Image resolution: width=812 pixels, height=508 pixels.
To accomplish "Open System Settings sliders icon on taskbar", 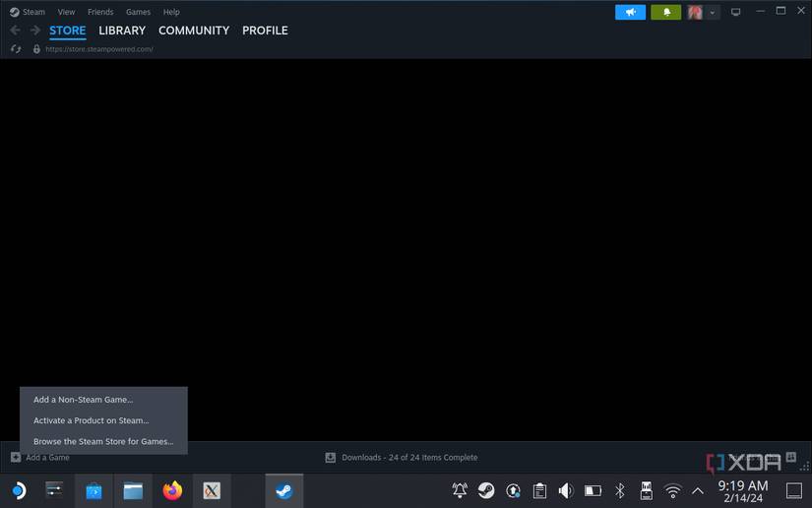I will tap(54, 490).
